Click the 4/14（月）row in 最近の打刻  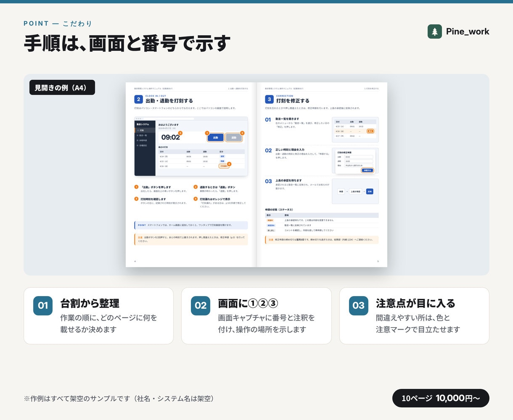point(201,156)
